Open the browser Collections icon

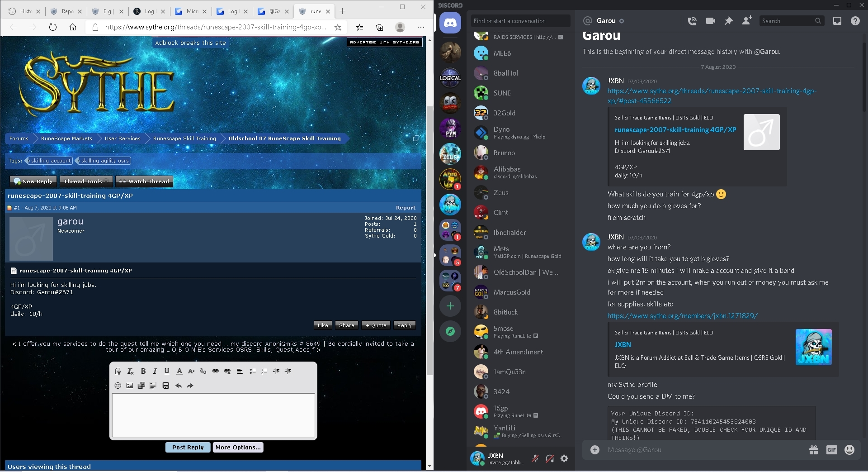380,27
